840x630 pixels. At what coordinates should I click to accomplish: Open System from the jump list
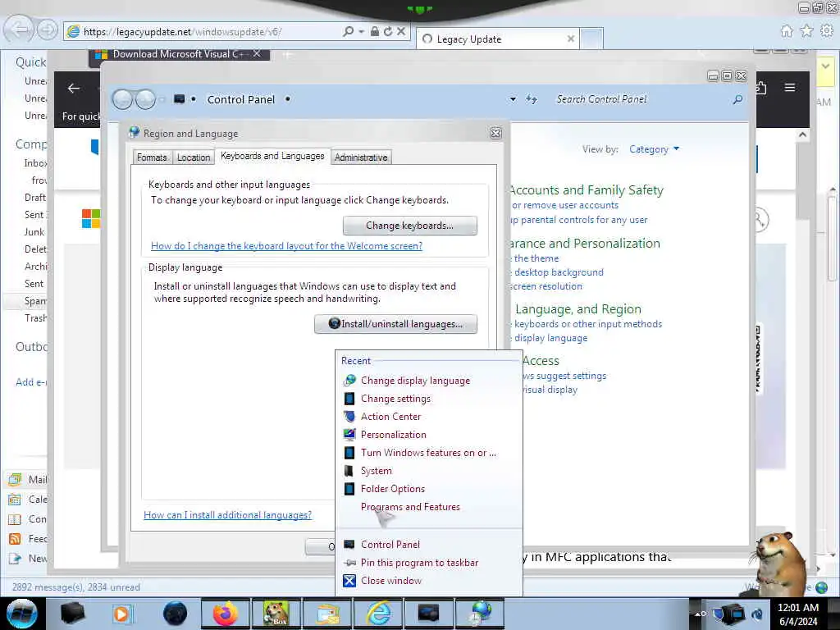click(x=376, y=471)
